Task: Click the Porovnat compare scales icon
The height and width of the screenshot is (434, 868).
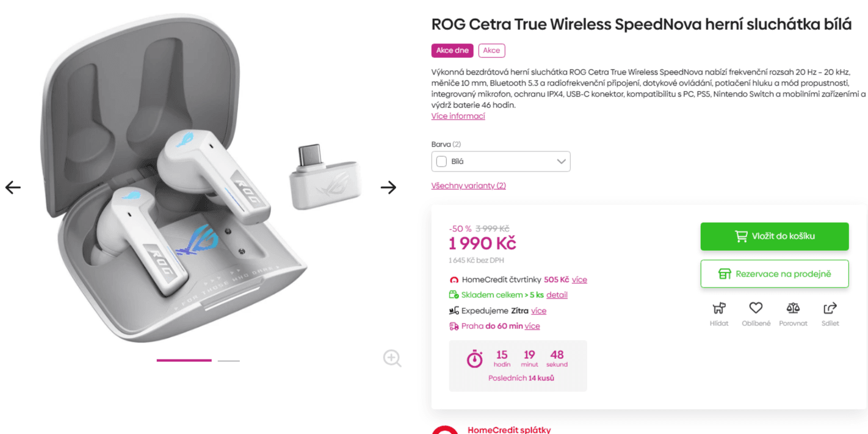Action: (x=793, y=308)
